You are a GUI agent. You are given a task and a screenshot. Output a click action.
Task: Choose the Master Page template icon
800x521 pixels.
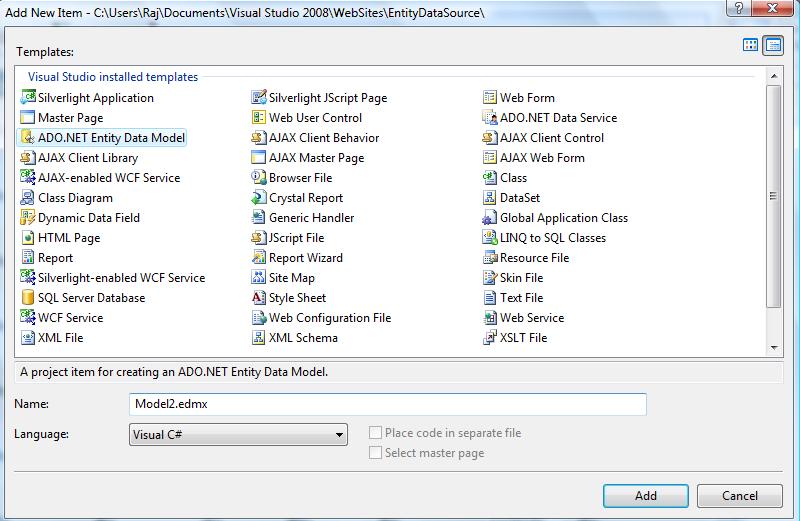point(28,117)
